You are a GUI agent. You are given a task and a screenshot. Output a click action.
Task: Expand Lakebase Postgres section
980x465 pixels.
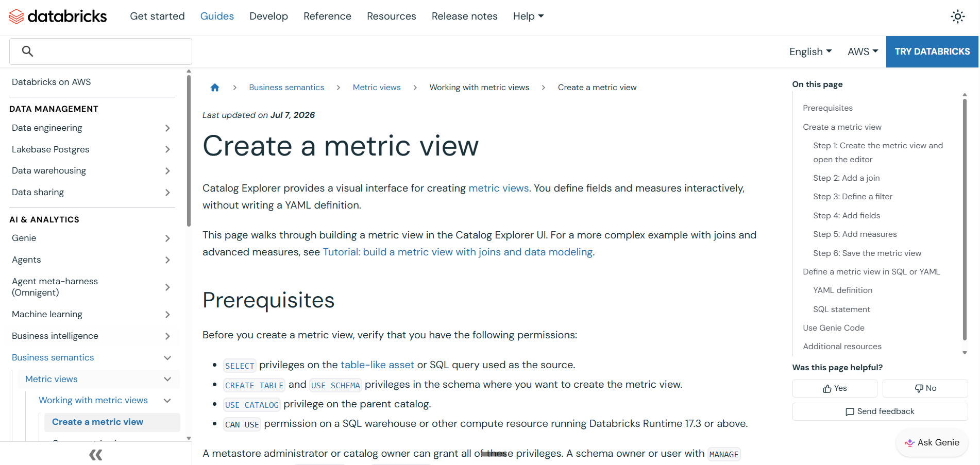click(x=167, y=149)
